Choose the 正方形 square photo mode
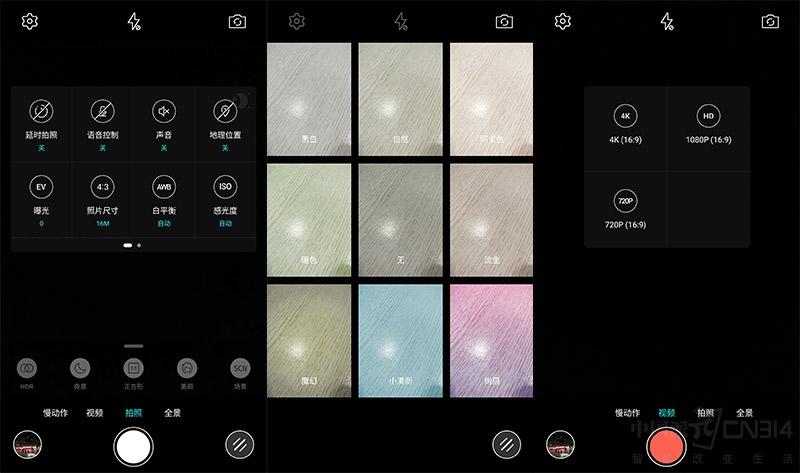 pyautogui.click(x=133, y=368)
